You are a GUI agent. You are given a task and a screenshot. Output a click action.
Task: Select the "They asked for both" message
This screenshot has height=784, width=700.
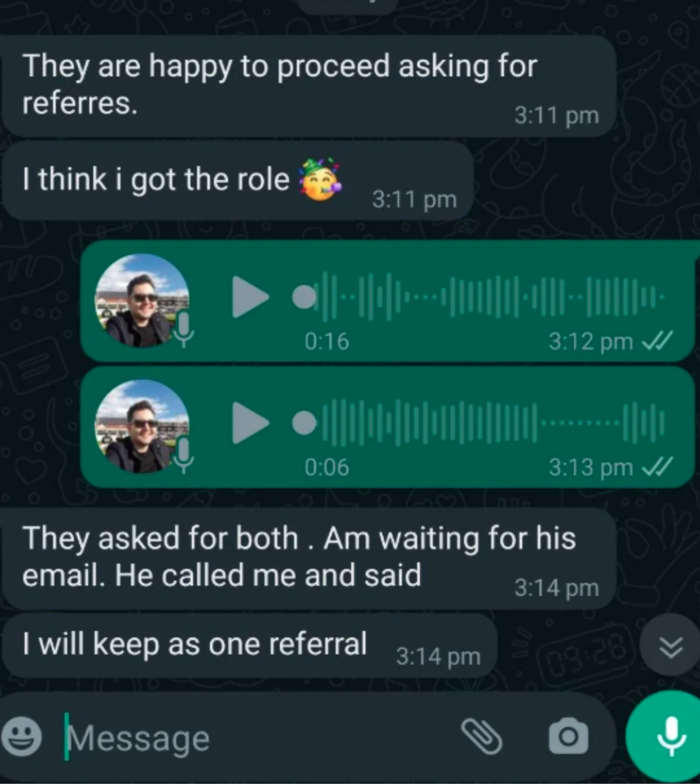308,559
